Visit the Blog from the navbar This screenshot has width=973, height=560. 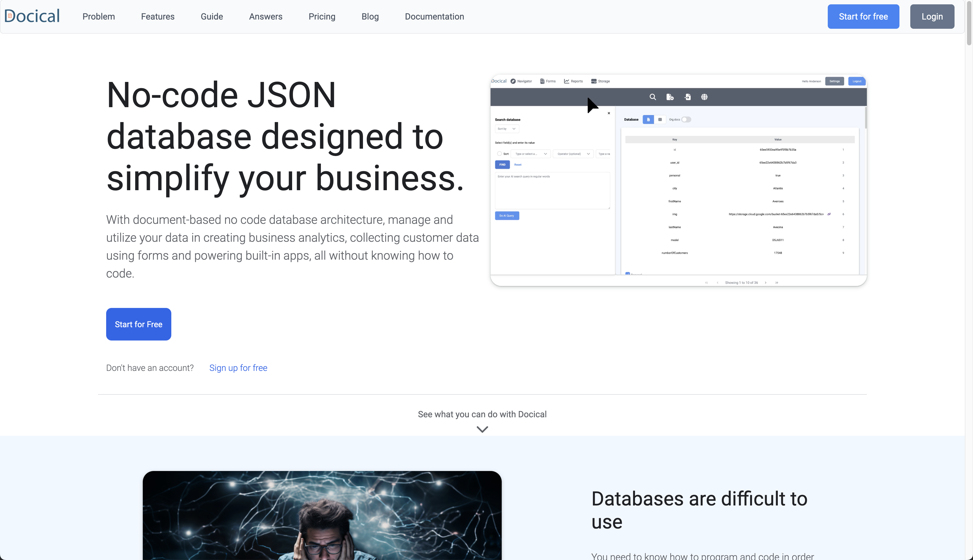click(x=370, y=17)
